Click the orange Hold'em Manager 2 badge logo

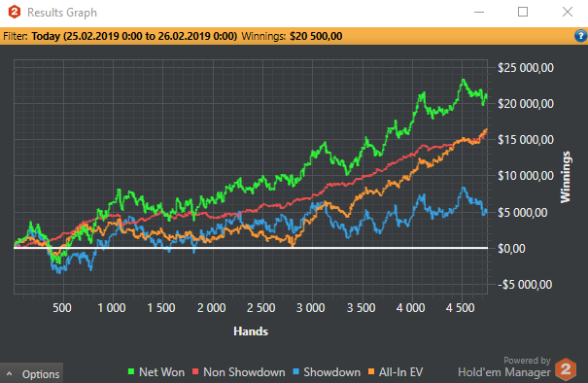point(566,369)
